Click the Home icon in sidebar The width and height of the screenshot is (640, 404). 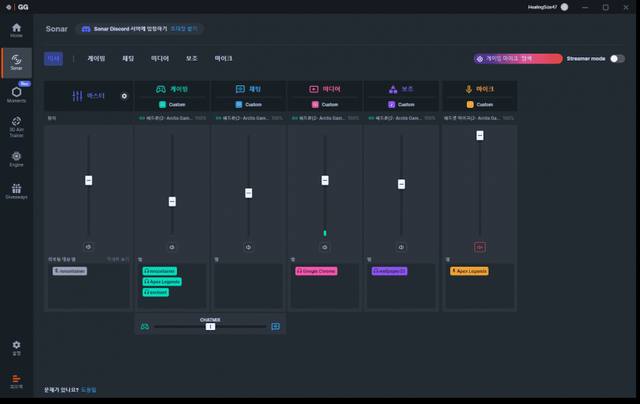click(16, 29)
